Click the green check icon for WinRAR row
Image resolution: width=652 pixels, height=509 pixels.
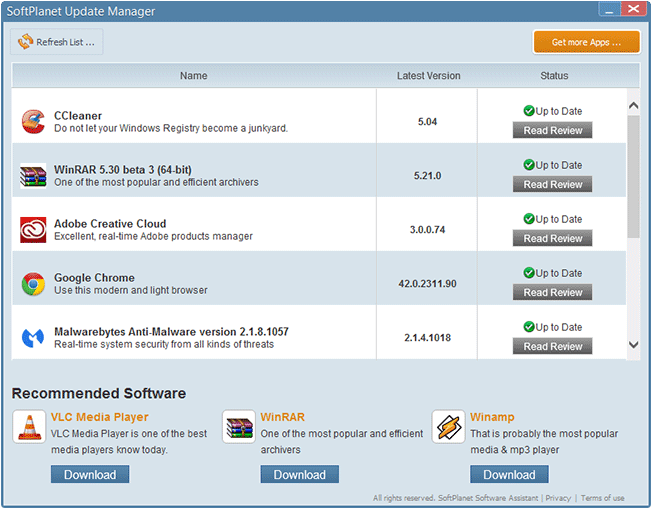(x=529, y=165)
